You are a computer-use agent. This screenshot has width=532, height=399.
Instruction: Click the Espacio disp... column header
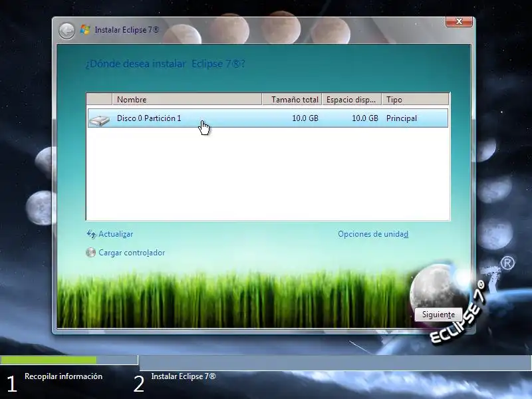point(352,99)
